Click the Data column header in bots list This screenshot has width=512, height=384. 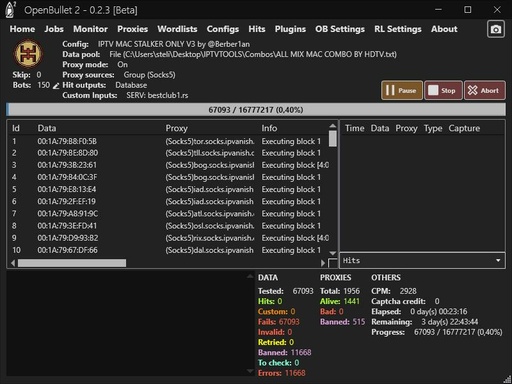click(x=47, y=128)
